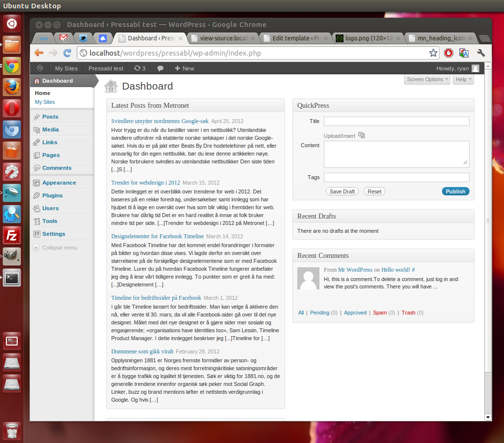Viewport: 504px width, 443px height.
Task: Click the QuickPress Tags input field
Action: 397,178
